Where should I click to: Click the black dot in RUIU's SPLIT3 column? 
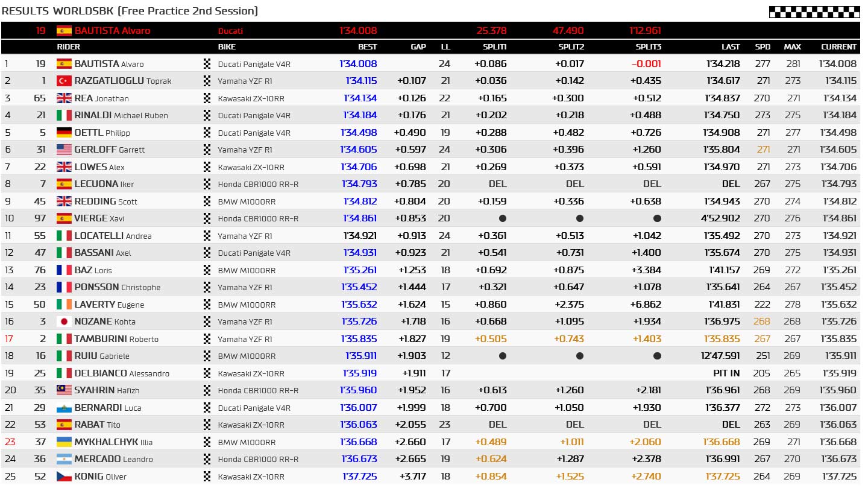point(657,356)
